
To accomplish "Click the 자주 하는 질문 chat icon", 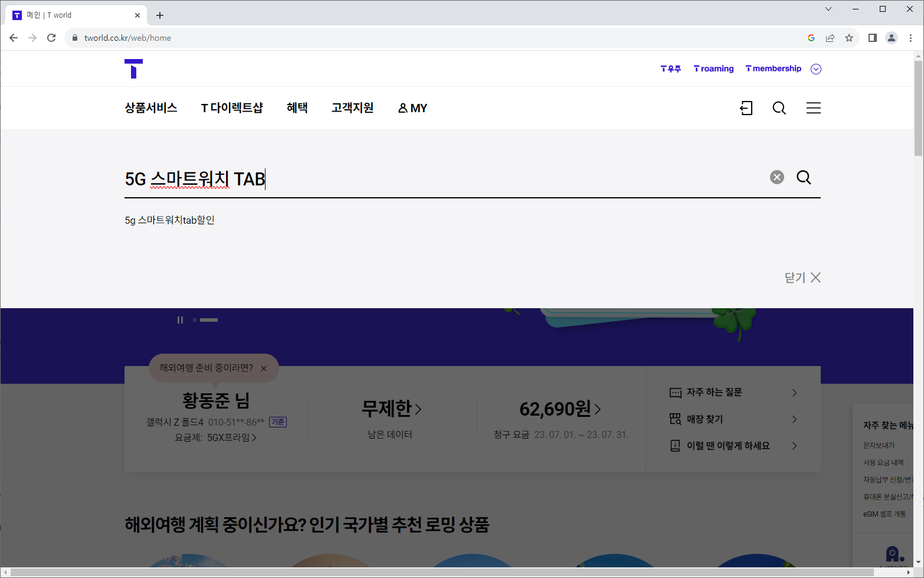I will 676,393.
